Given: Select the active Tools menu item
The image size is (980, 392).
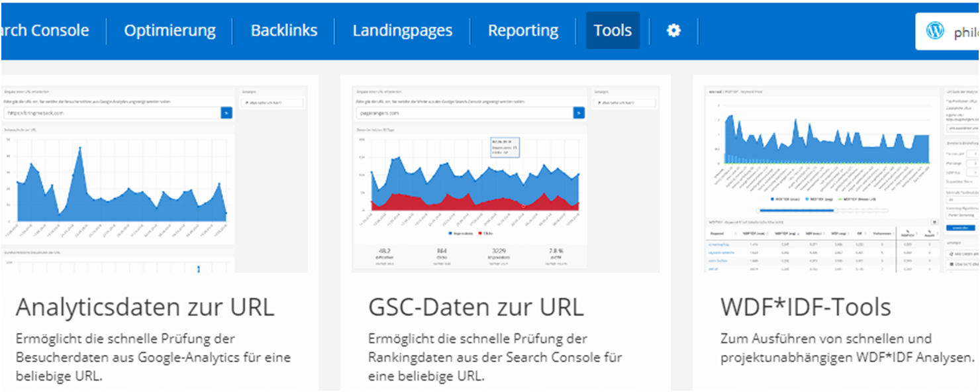Looking at the screenshot, I should [x=612, y=30].
